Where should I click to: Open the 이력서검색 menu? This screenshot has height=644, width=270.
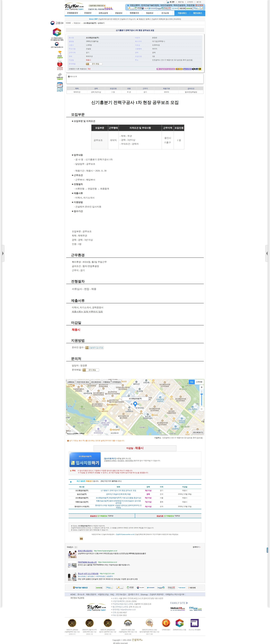point(103,13)
